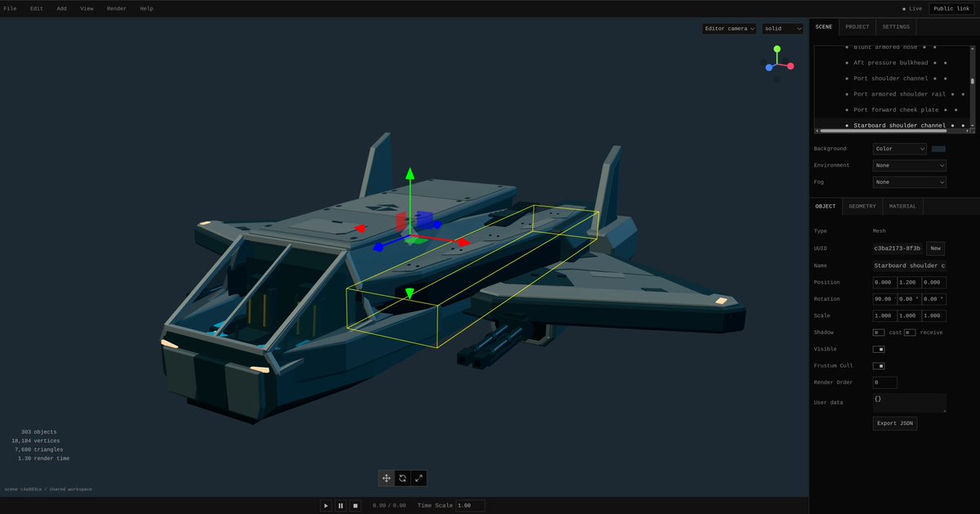Click the Time Scale input field
This screenshot has width=980, height=514.
pyautogui.click(x=470, y=506)
